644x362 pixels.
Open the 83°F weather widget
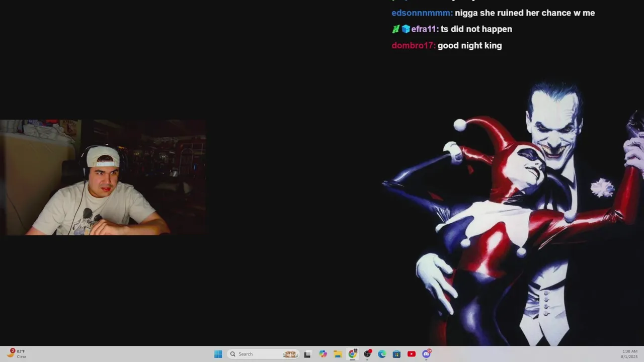16,354
